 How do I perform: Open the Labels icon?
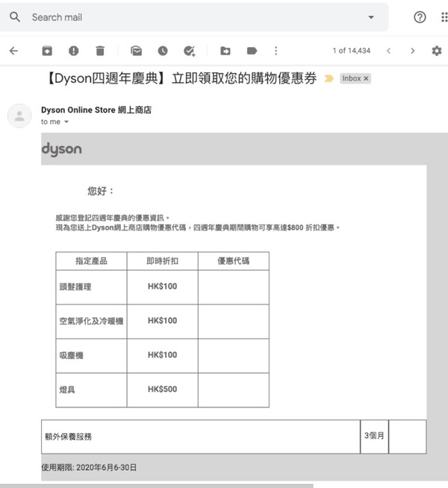click(252, 51)
